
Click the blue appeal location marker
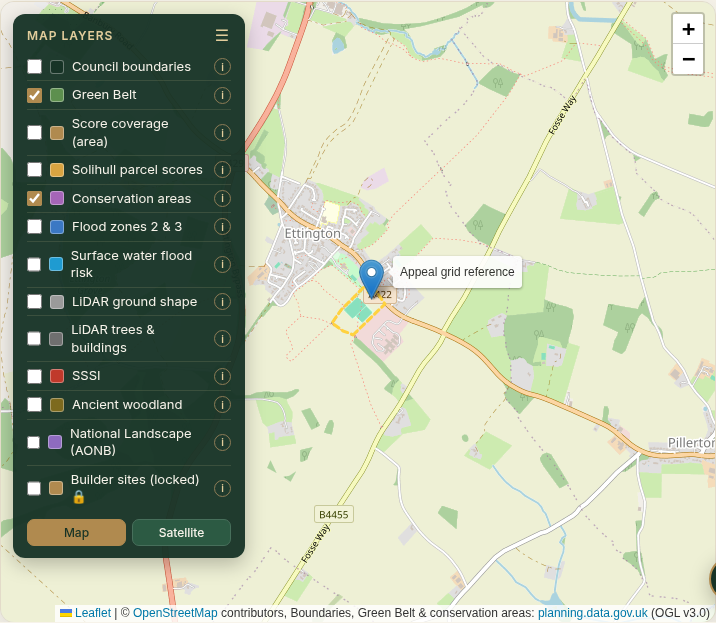click(371, 279)
